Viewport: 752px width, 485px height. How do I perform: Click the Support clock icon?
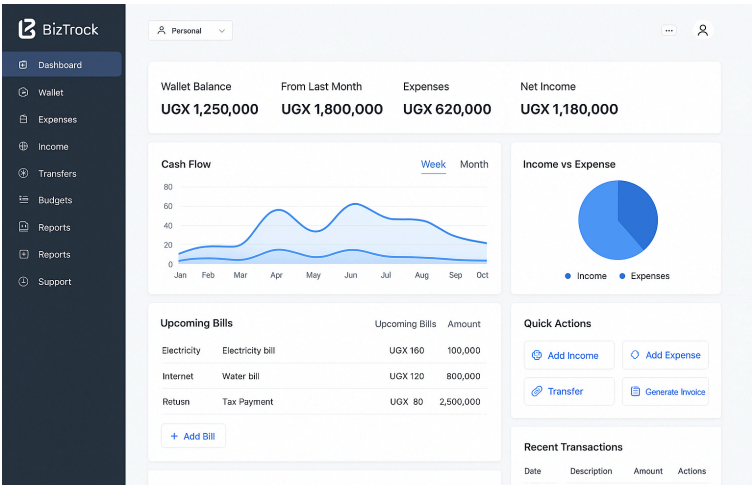pos(23,282)
